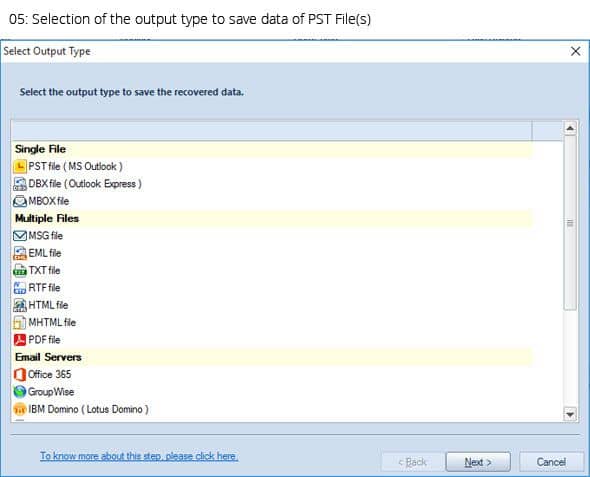The width and height of the screenshot is (590, 477).
Task: Click the MHTML file icon
Action: (20, 322)
